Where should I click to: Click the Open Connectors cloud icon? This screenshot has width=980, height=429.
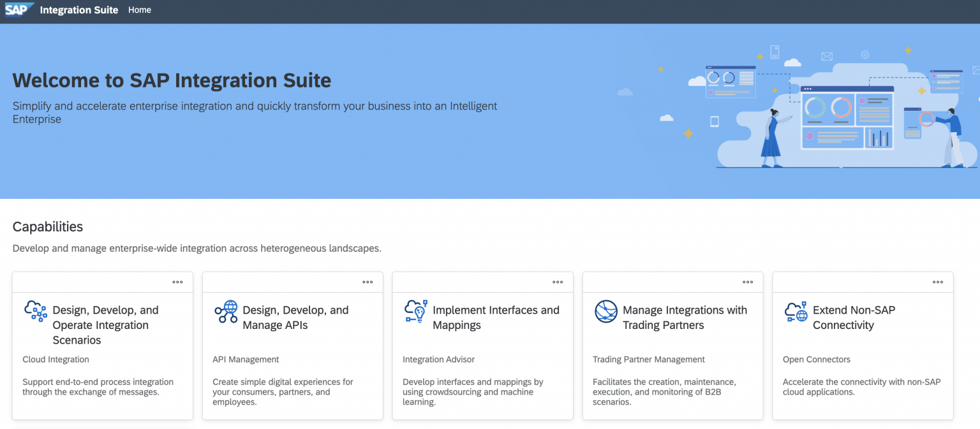pyautogui.click(x=796, y=312)
